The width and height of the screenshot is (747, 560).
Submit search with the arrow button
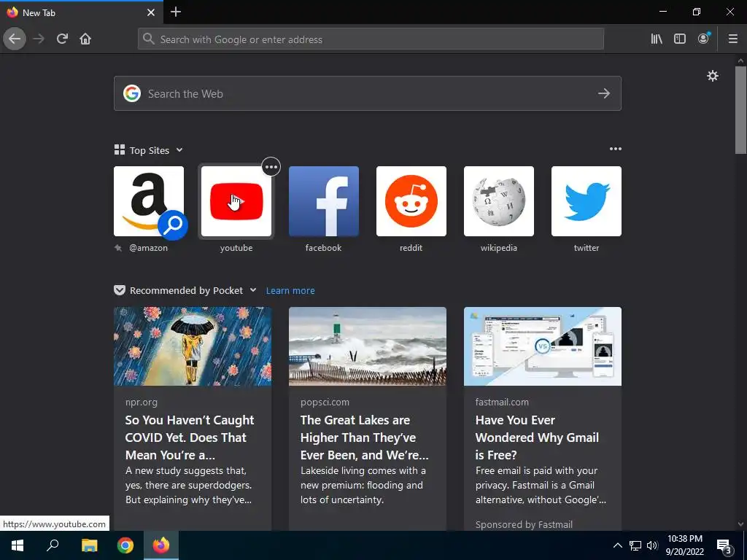pos(604,93)
